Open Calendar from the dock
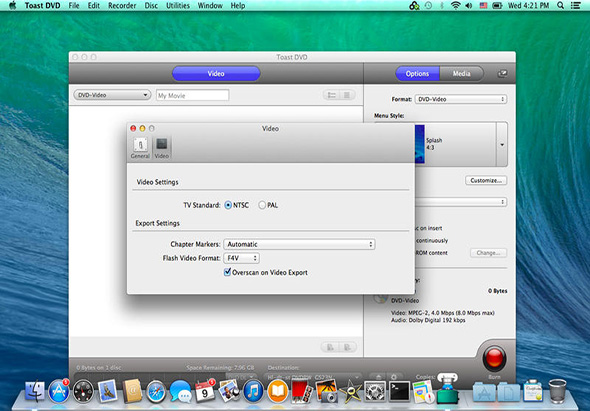The image size is (590, 411). (205, 391)
